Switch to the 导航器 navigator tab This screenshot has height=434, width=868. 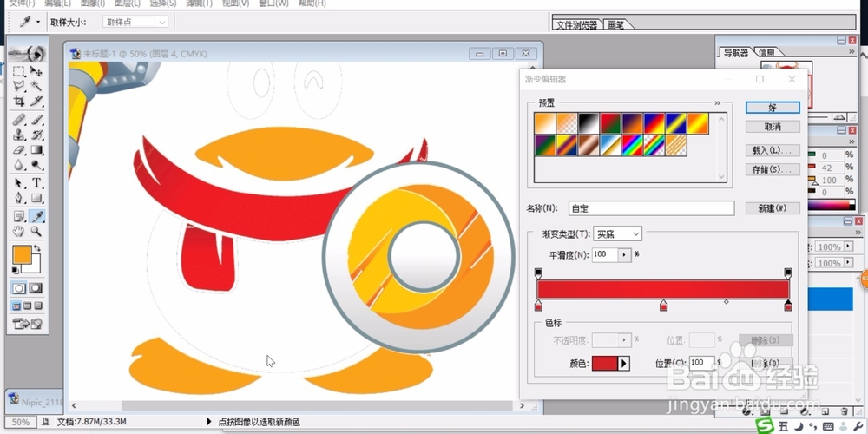736,53
